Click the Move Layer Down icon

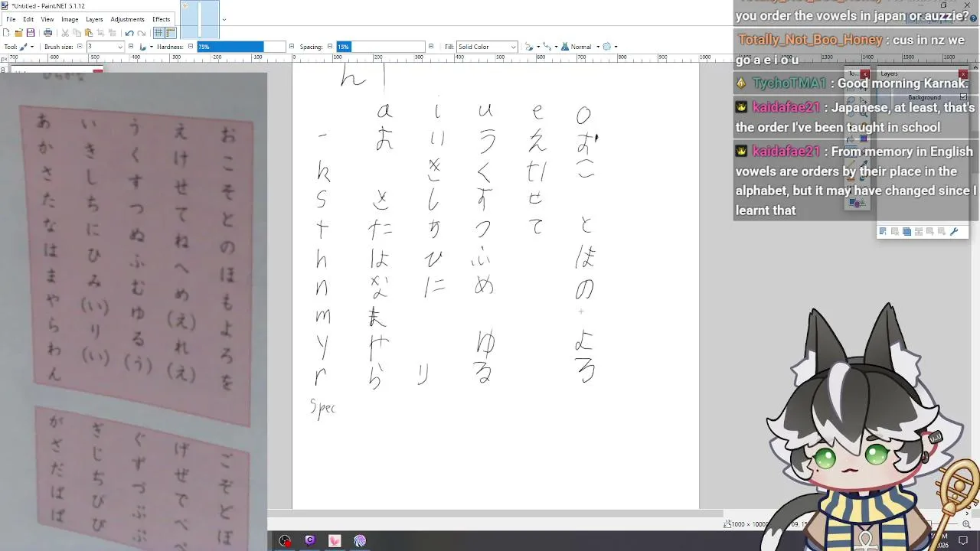[942, 232]
